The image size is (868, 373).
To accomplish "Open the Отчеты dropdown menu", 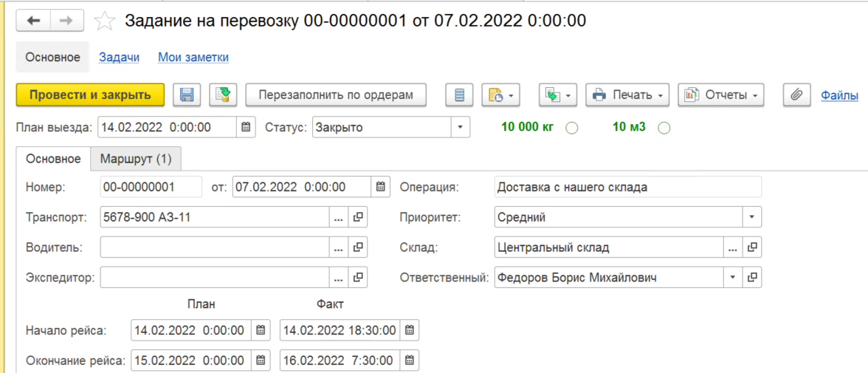I will click(720, 95).
